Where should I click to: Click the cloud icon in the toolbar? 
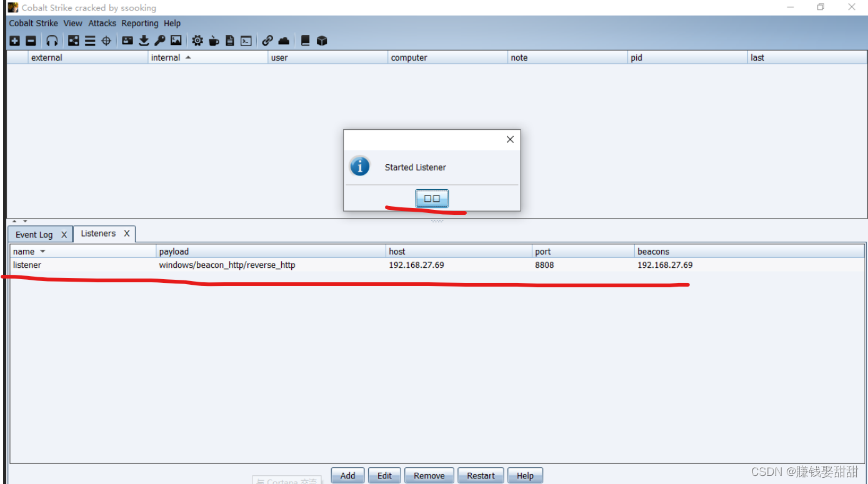click(284, 41)
